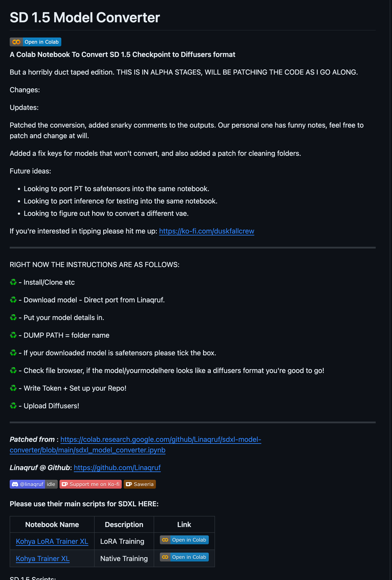Open the Support me on Ko-fi badge
This screenshot has height=580, width=392.
pyautogui.click(x=91, y=484)
